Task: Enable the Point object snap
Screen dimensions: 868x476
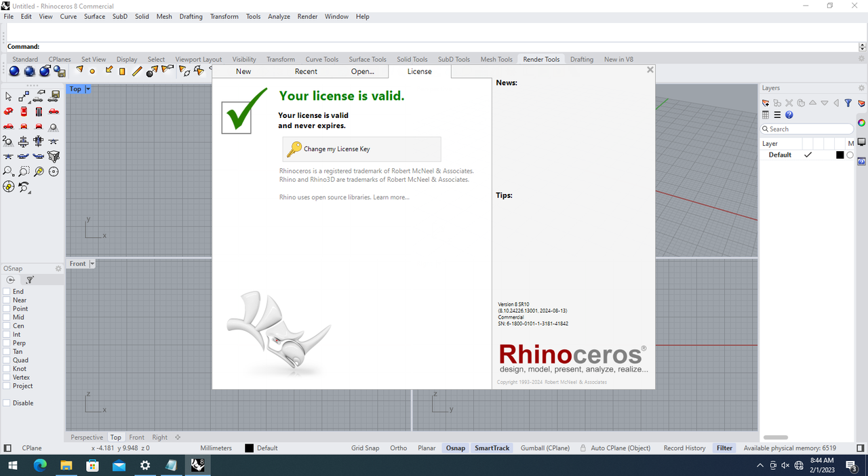Action: (7, 309)
